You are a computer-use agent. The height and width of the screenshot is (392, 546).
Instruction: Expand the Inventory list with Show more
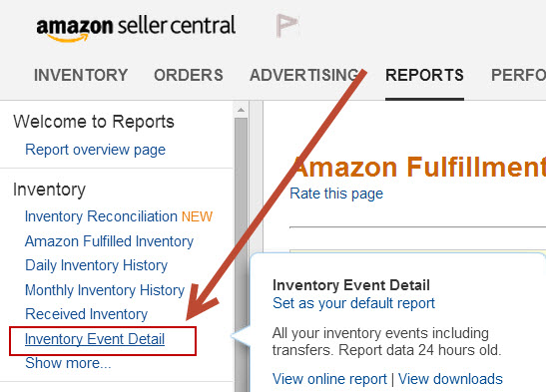click(68, 363)
